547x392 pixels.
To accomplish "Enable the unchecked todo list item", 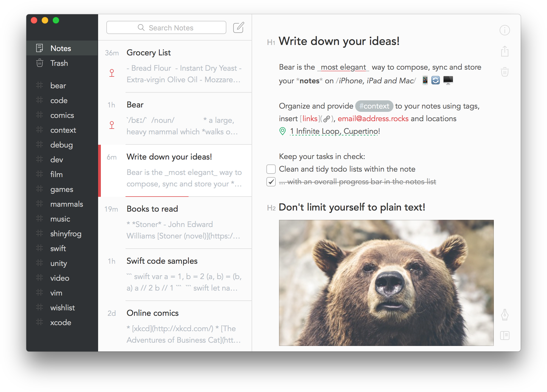I will (271, 169).
